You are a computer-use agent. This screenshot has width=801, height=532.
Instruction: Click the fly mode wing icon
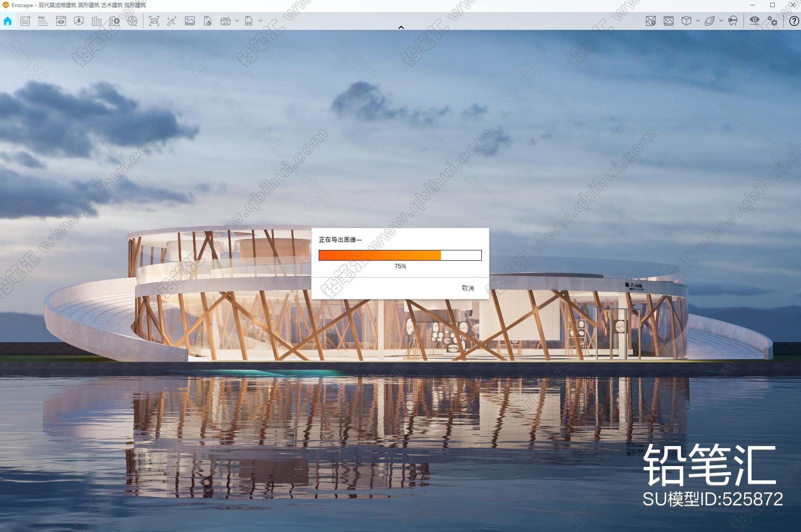[710, 21]
